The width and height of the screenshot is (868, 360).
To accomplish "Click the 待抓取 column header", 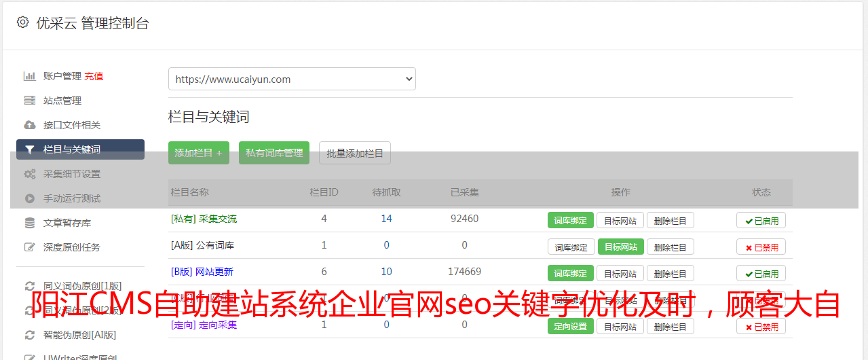I will tap(386, 192).
